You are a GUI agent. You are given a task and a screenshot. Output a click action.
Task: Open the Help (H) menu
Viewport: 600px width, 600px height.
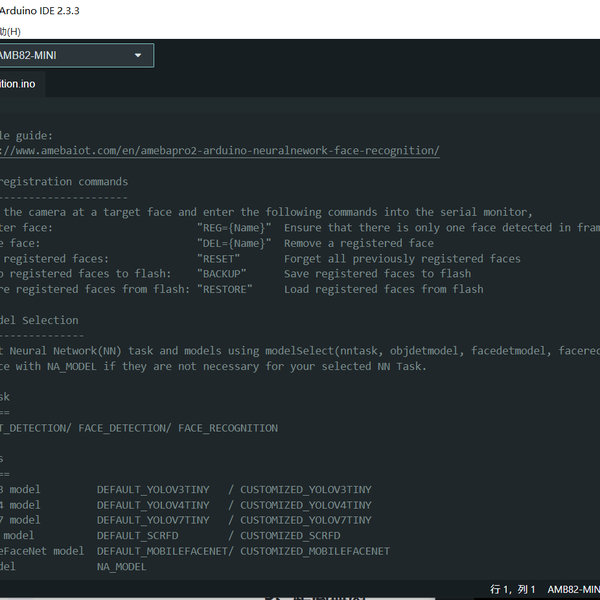[x=9, y=31]
